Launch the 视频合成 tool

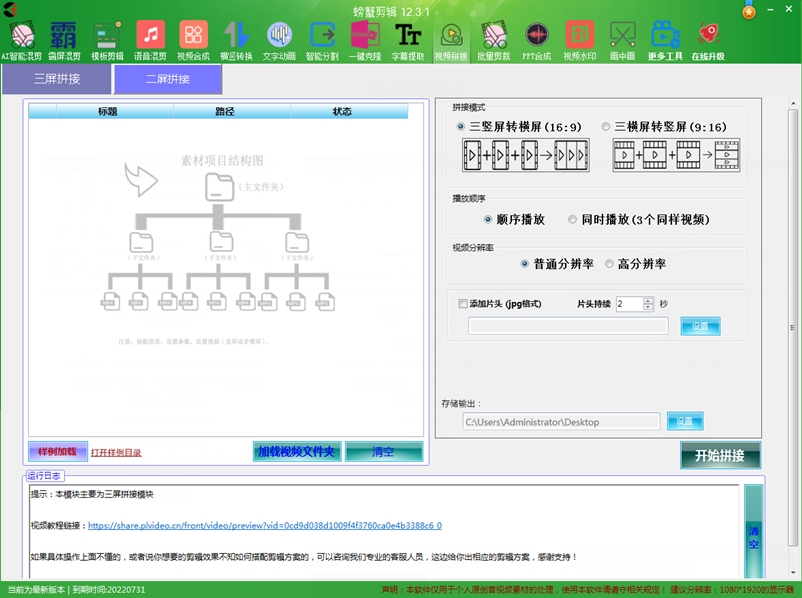[x=194, y=38]
